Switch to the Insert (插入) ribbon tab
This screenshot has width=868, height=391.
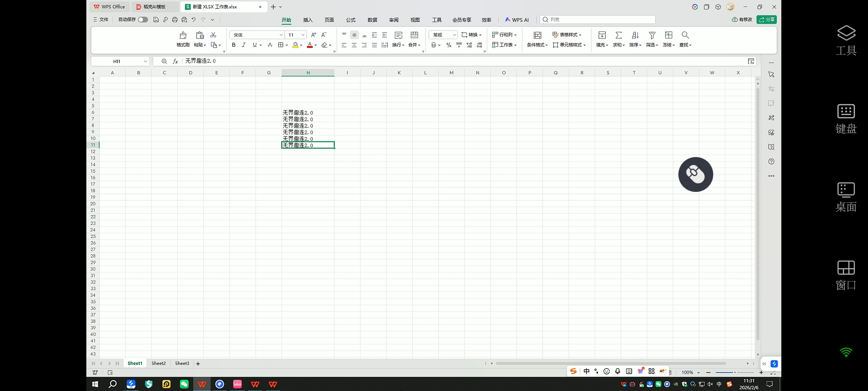308,20
